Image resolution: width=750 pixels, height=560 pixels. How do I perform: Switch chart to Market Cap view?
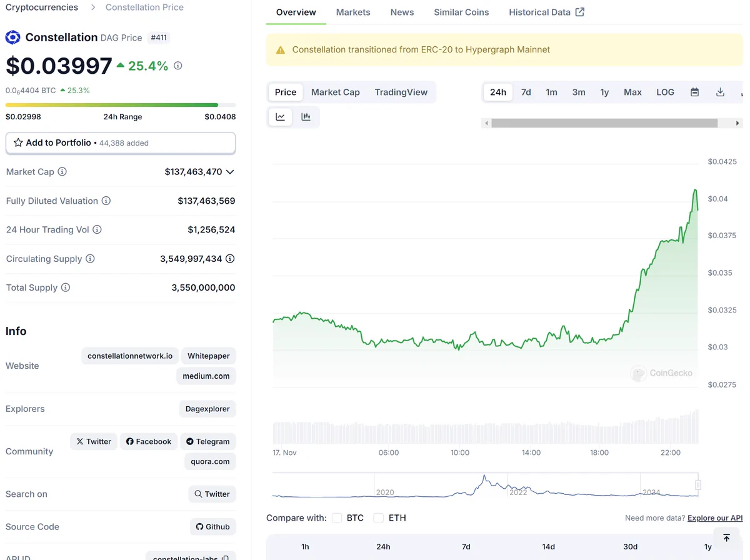(336, 92)
